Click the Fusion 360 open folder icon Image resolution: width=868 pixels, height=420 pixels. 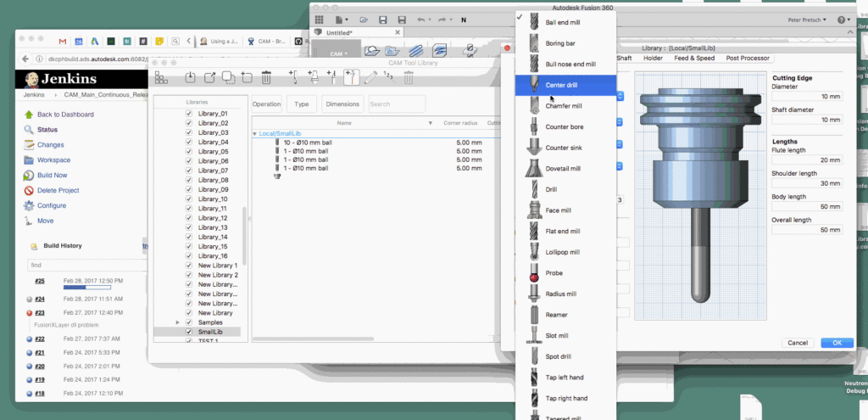coord(364,20)
